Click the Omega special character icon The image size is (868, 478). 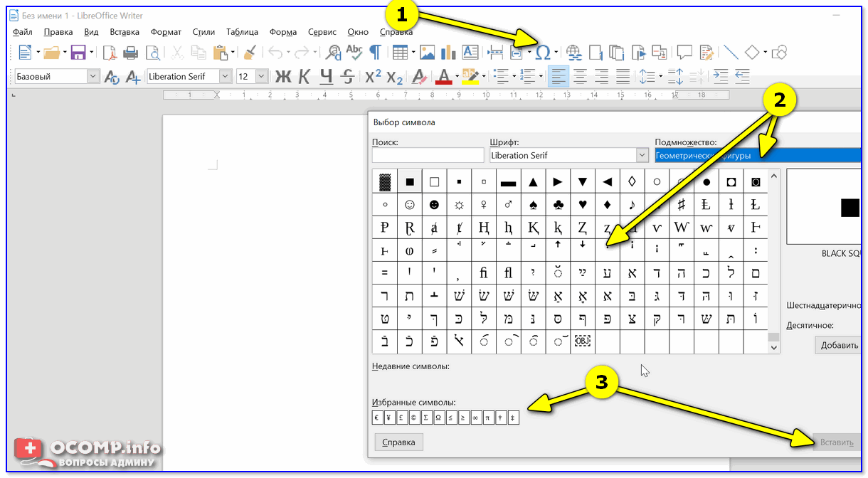coord(543,52)
